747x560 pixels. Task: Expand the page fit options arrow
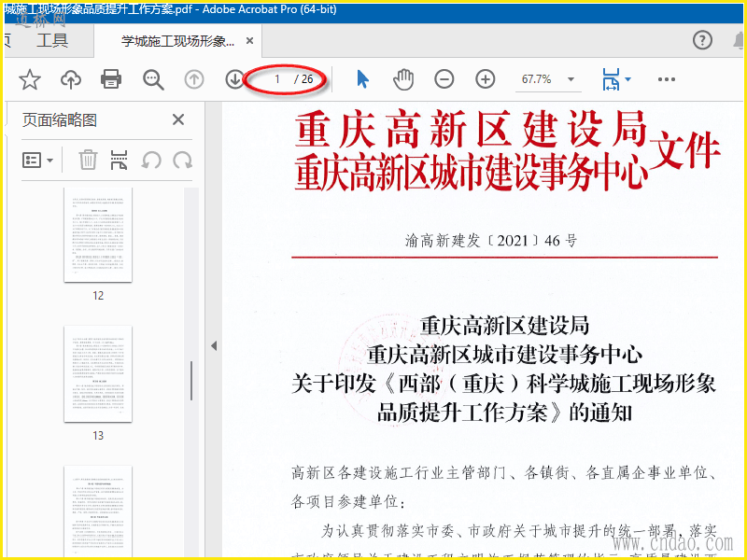[627, 79]
